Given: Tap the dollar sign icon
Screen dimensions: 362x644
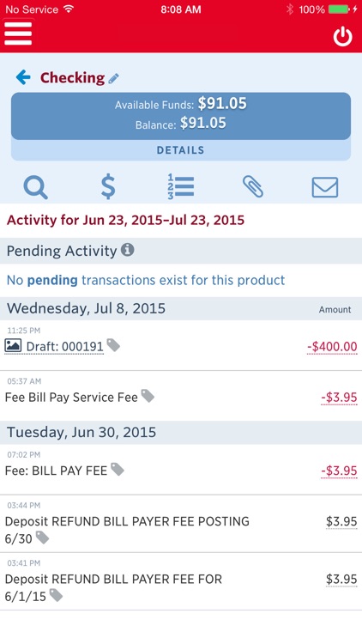Looking at the screenshot, I should tap(108, 187).
